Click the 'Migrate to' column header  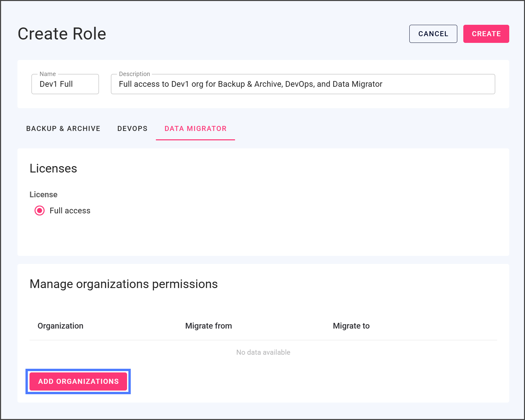[351, 326]
